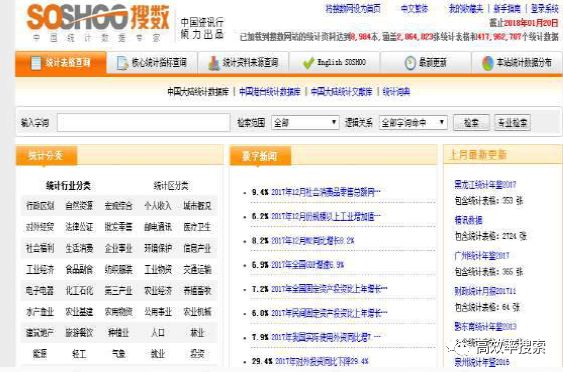
Task: Switch to 中文繁体
Action: pos(414,9)
